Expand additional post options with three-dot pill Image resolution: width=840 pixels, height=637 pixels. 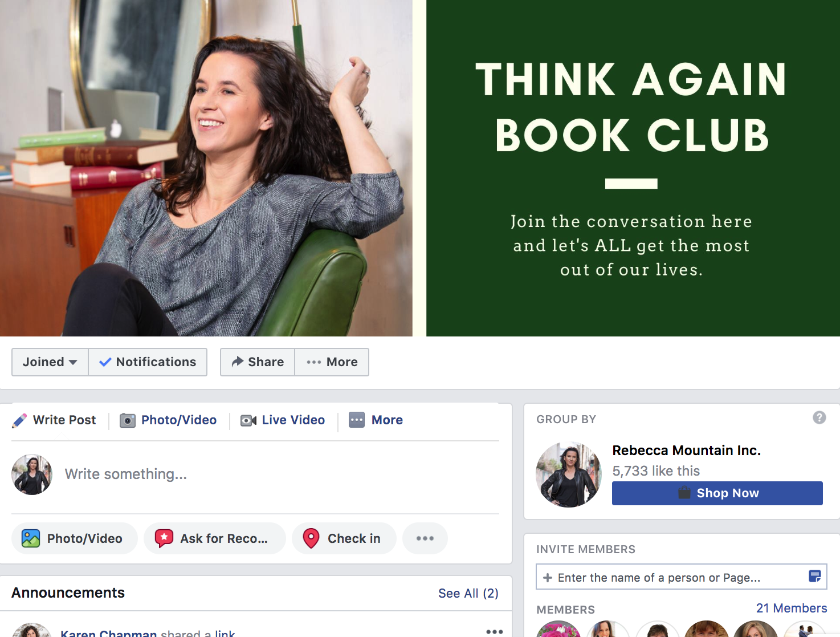(x=425, y=538)
